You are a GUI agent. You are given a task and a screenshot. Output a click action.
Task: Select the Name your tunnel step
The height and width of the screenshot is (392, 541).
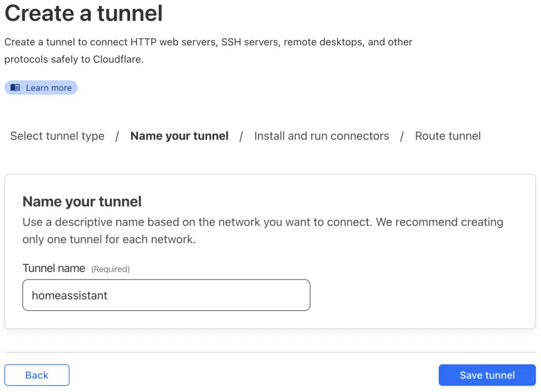(180, 136)
